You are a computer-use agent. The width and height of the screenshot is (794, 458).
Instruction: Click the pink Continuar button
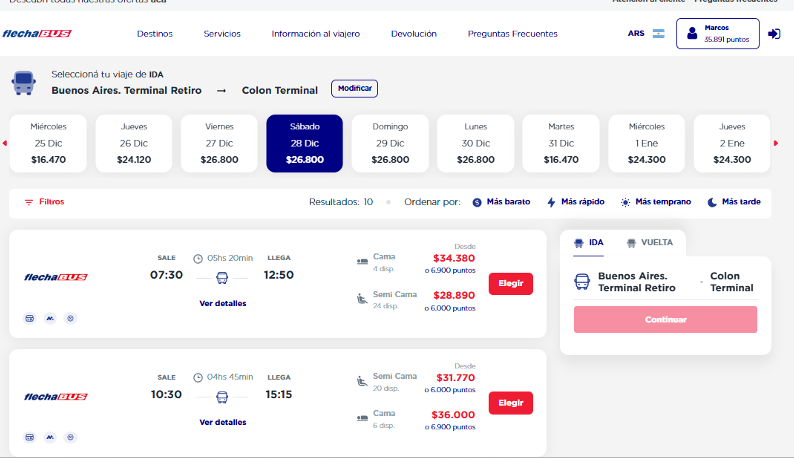665,320
